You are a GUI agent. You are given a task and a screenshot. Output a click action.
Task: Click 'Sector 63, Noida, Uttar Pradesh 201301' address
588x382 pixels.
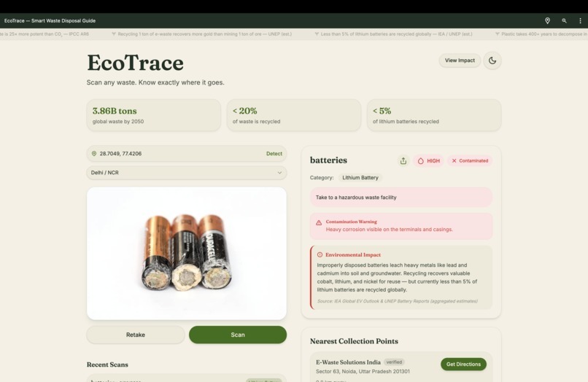point(363,372)
